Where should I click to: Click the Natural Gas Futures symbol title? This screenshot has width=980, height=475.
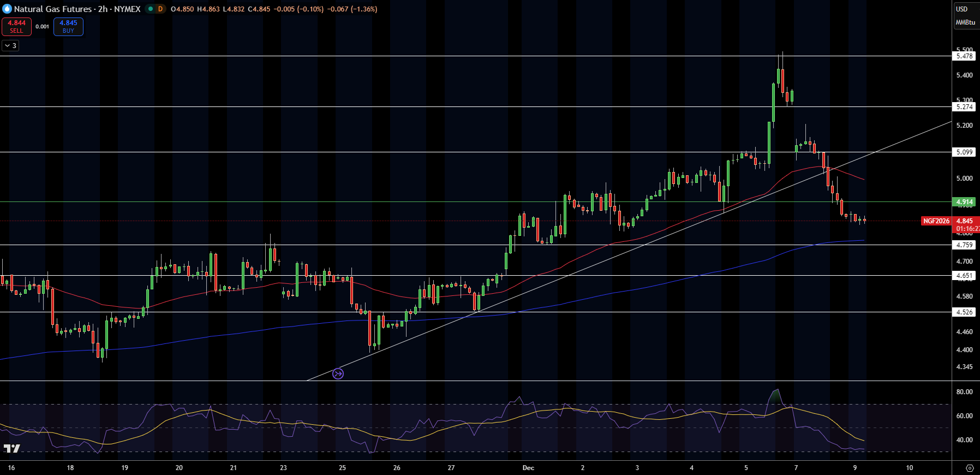(52, 9)
